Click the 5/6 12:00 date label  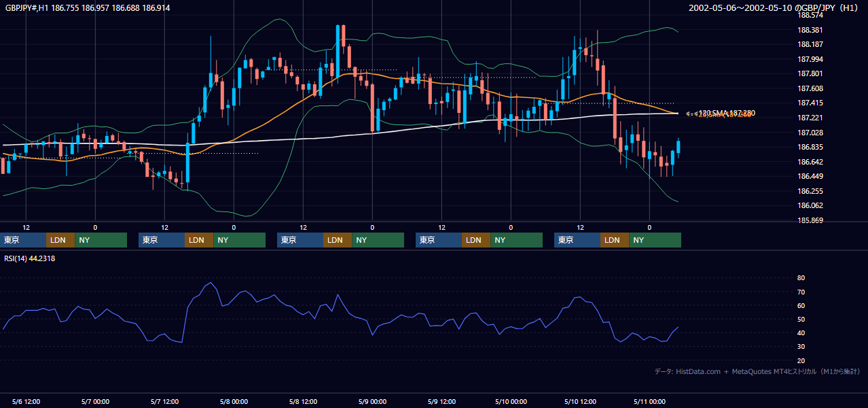tap(26, 402)
